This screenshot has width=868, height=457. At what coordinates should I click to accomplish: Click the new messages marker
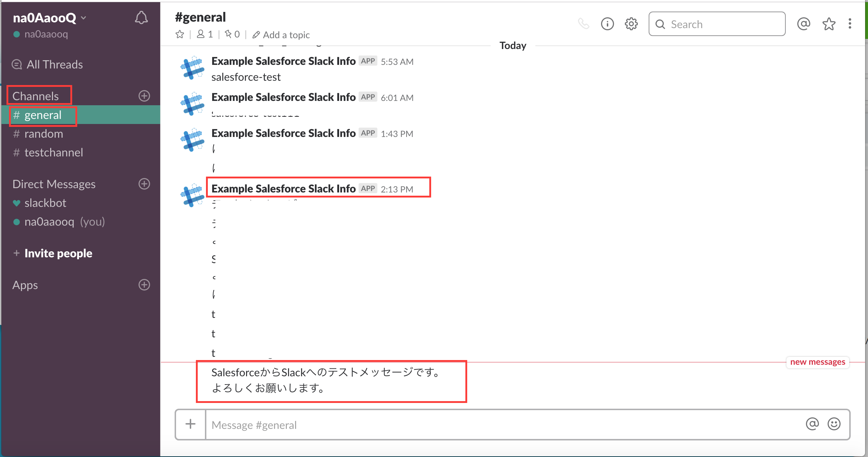point(817,362)
